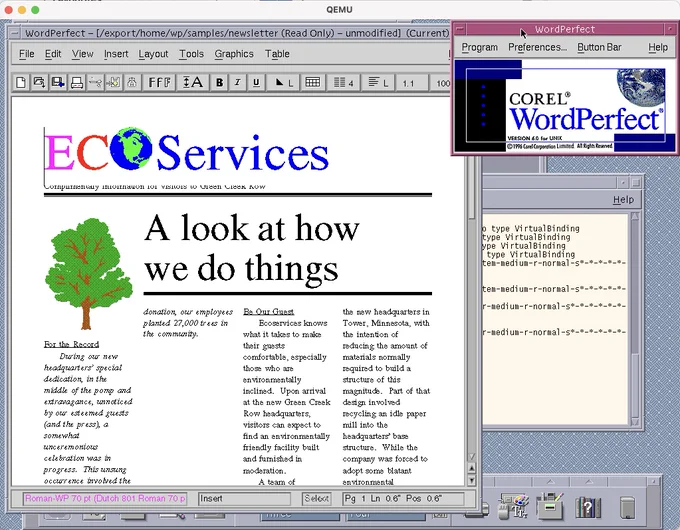
Task: Open the Layout menu
Action: click(x=153, y=54)
